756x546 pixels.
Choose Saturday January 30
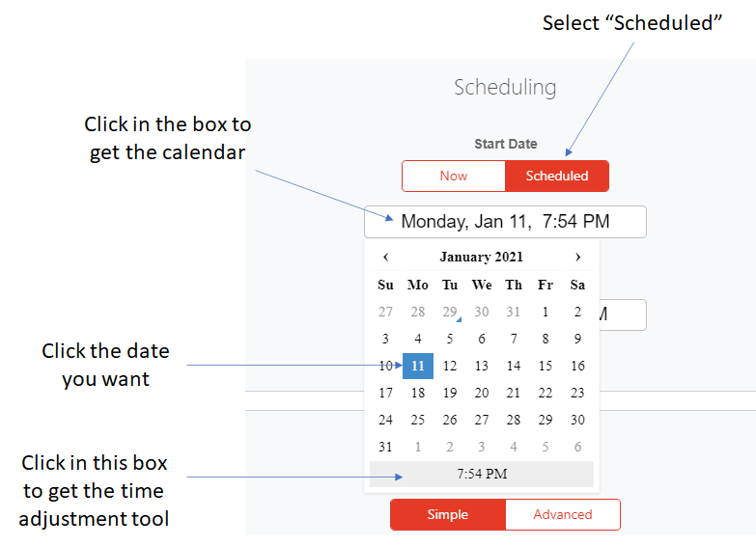[x=577, y=420]
